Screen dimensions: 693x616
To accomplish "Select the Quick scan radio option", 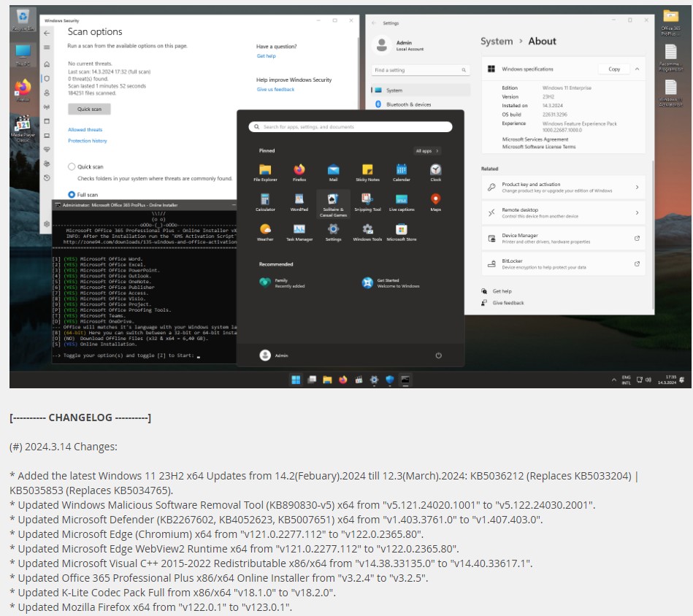I will click(72, 166).
